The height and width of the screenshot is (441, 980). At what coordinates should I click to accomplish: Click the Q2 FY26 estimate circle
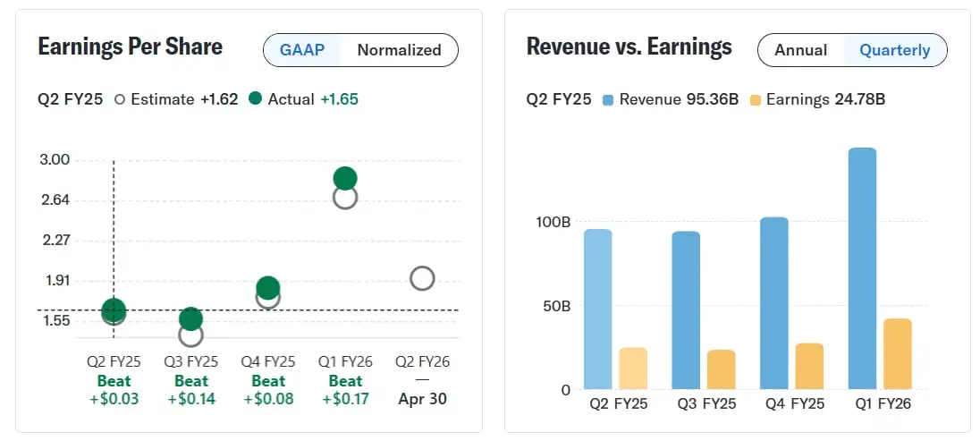click(422, 278)
